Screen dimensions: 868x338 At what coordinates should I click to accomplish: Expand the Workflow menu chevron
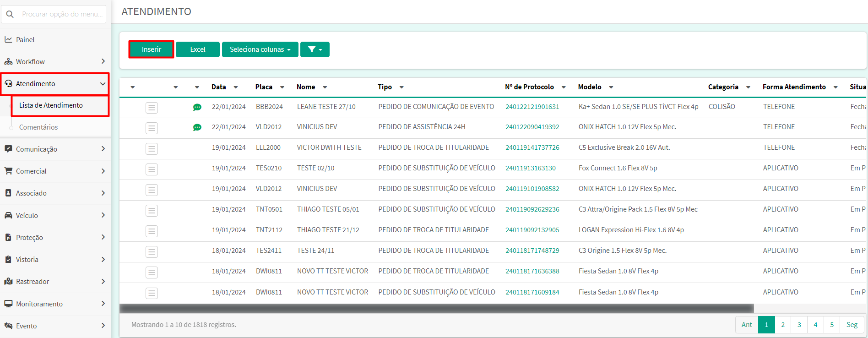[103, 61]
